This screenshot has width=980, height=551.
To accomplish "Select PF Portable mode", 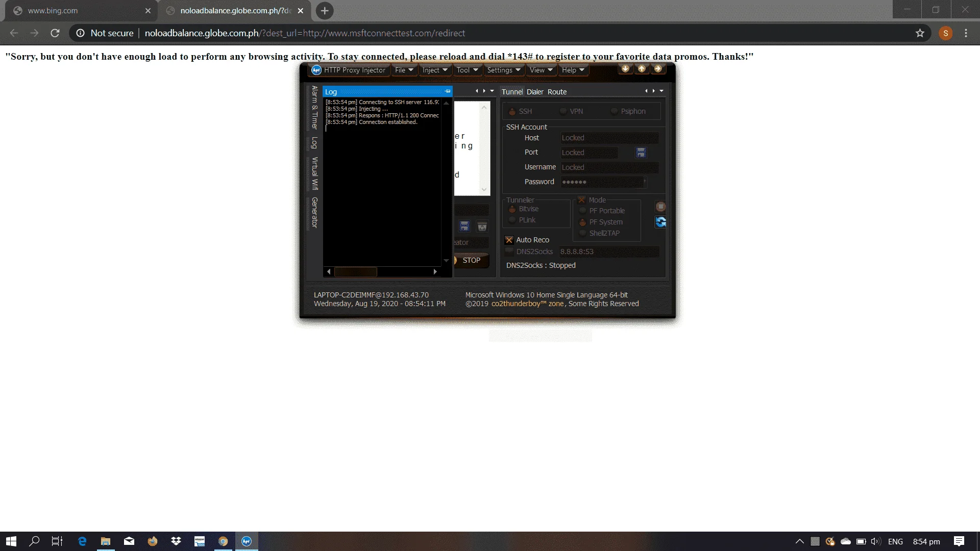I will point(602,211).
